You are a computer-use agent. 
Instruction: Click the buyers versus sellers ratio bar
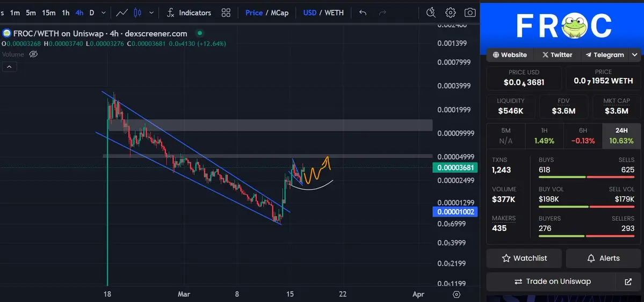[x=587, y=236]
